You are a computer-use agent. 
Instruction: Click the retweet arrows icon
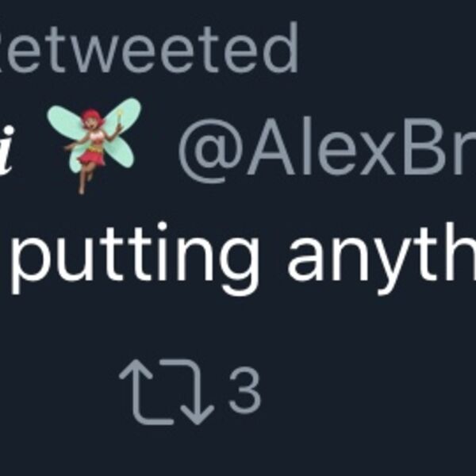(x=167, y=391)
